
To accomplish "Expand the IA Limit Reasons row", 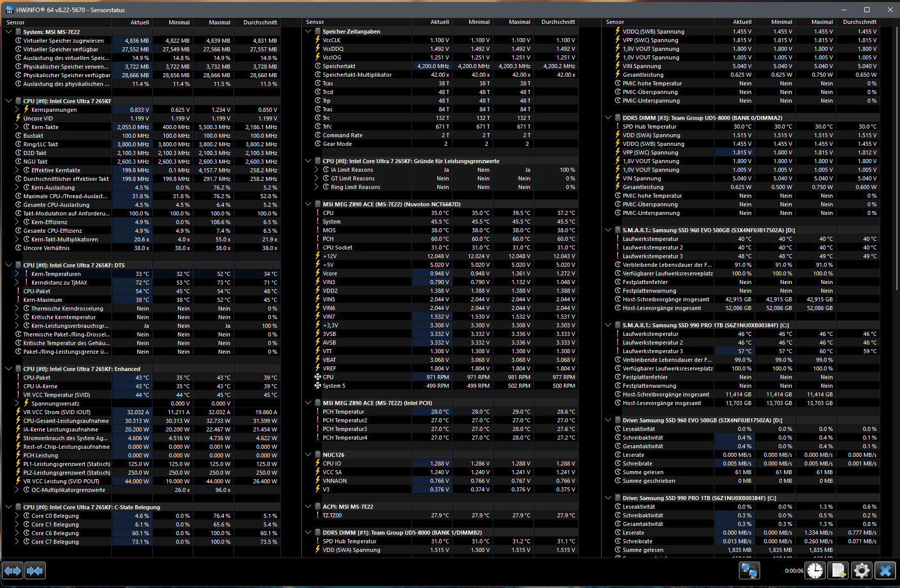I will [316, 170].
